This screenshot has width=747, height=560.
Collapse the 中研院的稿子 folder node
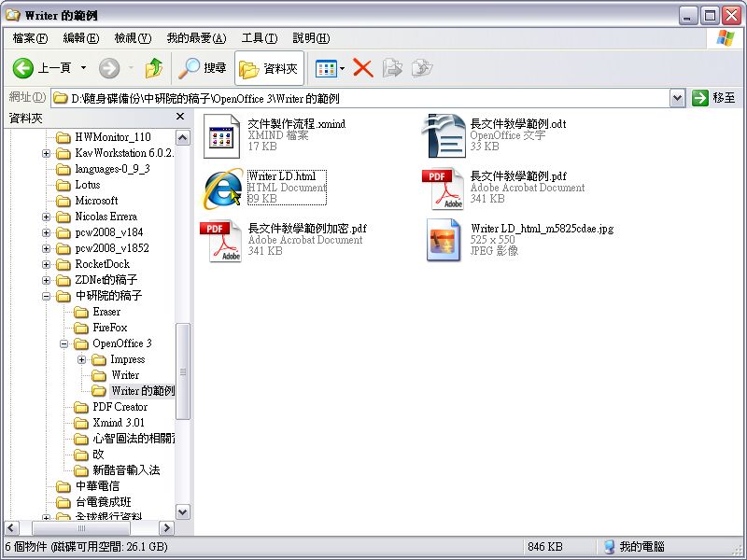pyautogui.click(x=46, y=296)
